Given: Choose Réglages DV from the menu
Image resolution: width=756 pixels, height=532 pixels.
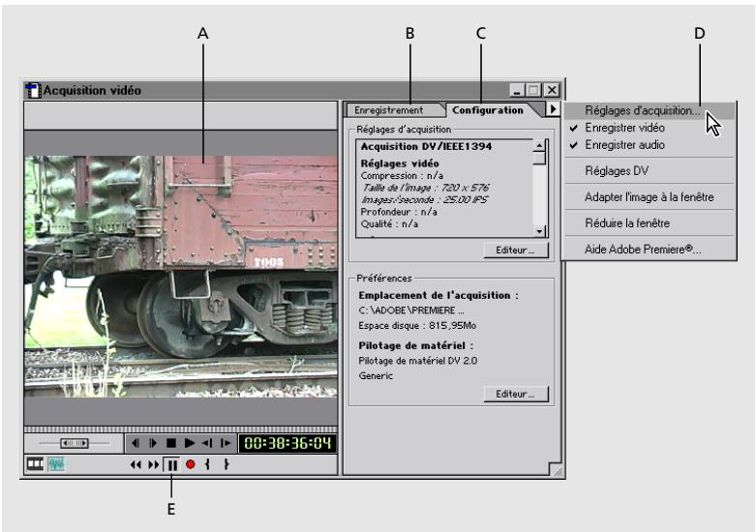Looking at the screenshot, I should pyautogui.click(x=617, y=170).
